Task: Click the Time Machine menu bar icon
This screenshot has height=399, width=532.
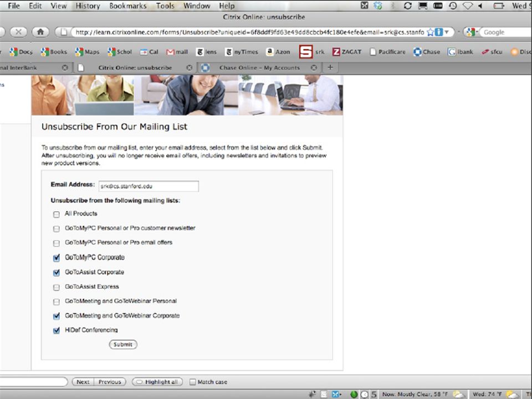Action: coord(453,6)
